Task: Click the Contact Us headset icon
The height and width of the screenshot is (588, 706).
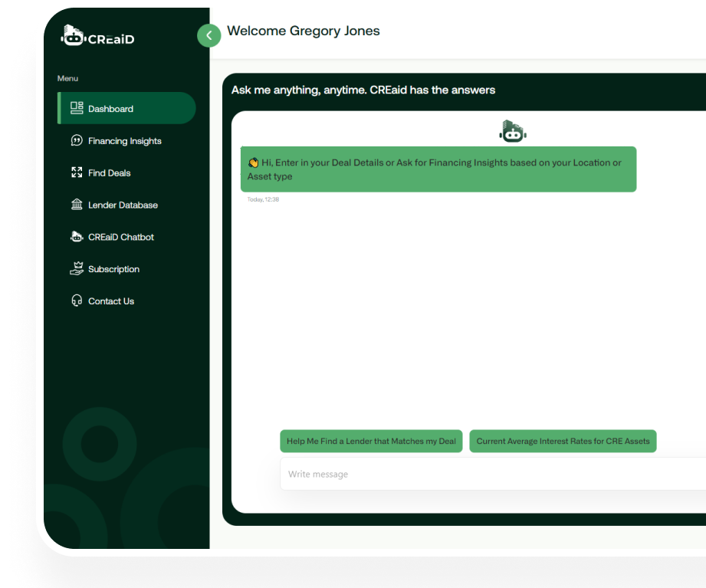Action: click(x=77, y=301)
